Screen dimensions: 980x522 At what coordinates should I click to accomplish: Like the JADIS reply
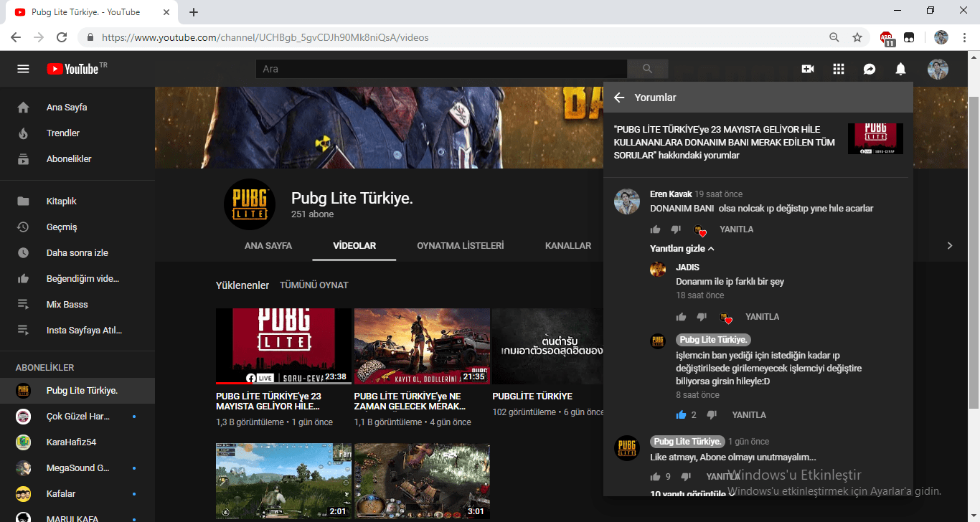point(681,317)
